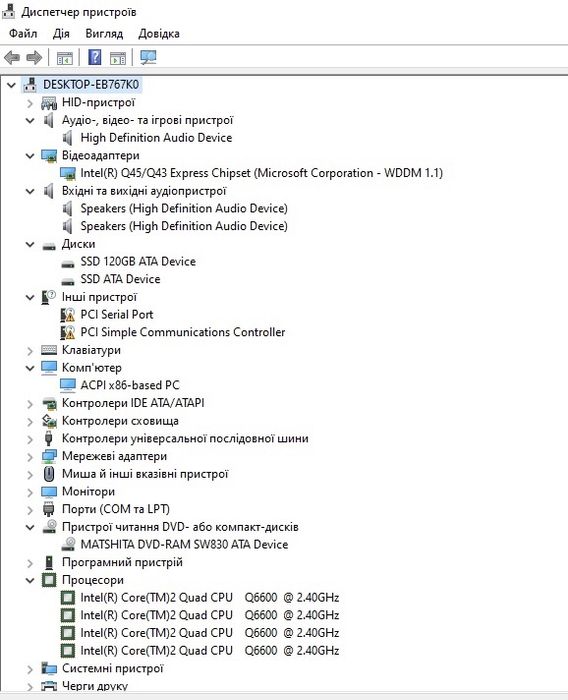Image resolution: width=568 pixels, height=700 pixels.
Task: Click the PCI Serial Port warning icon
Action: tap(67, 315)
